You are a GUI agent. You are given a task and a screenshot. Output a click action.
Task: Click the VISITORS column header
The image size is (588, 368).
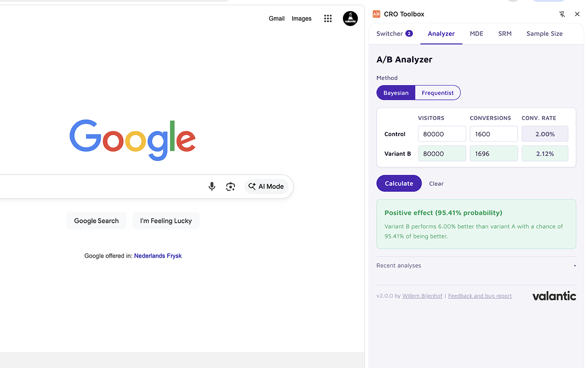tap(431, 118)
